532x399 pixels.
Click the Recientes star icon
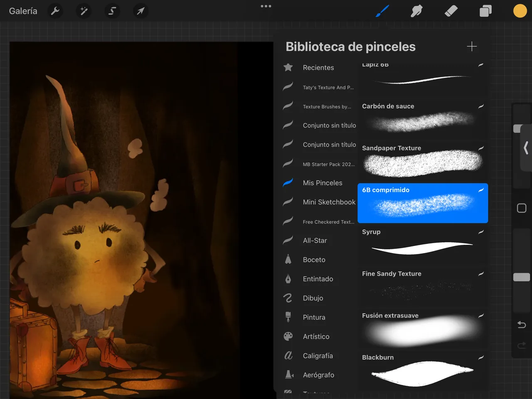pyautogui.click(x=288, y=67)
